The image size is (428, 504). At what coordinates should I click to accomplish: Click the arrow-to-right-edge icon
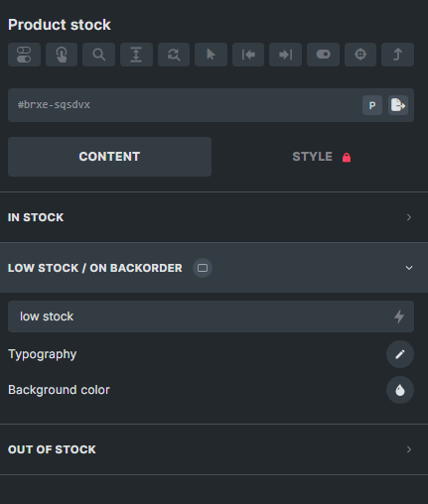285,55
